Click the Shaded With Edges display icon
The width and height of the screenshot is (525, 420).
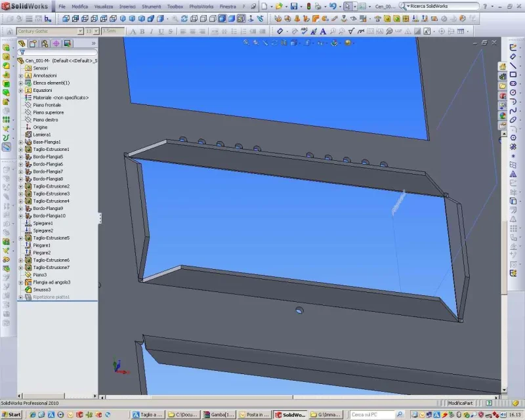[222, 19]
